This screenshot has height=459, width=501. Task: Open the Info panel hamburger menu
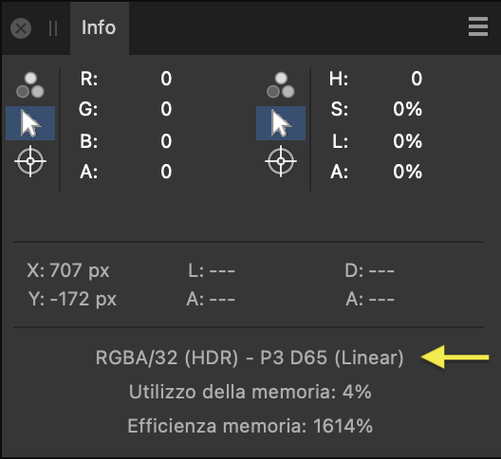point(478,27)
